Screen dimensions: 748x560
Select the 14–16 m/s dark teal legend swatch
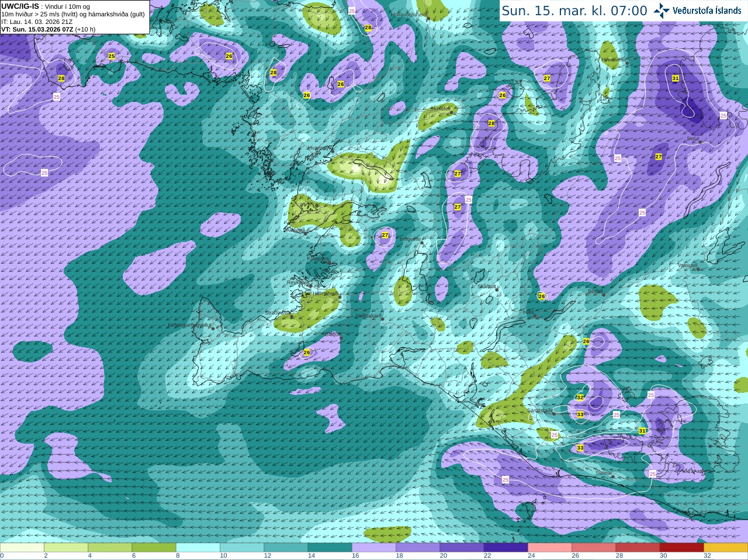330,548
